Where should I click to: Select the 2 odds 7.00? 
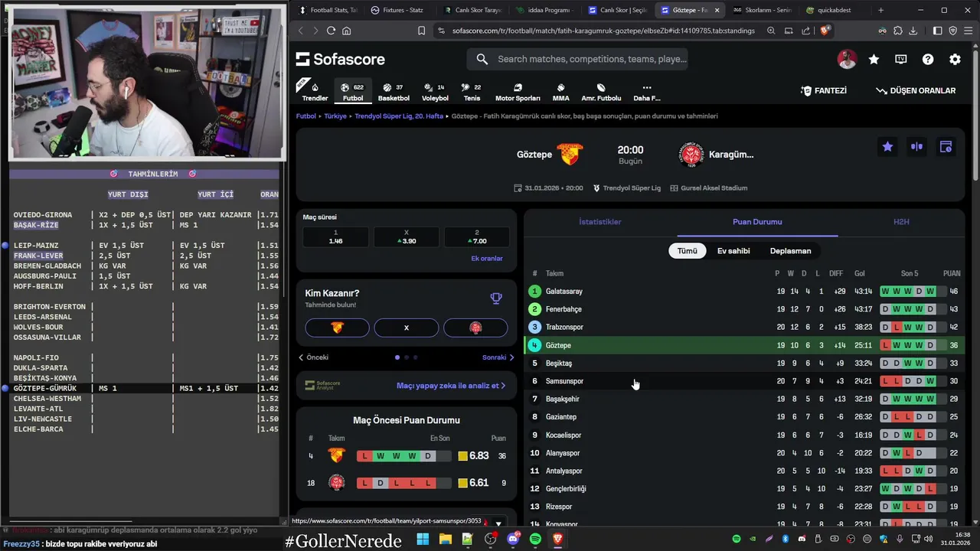point(476,236)
